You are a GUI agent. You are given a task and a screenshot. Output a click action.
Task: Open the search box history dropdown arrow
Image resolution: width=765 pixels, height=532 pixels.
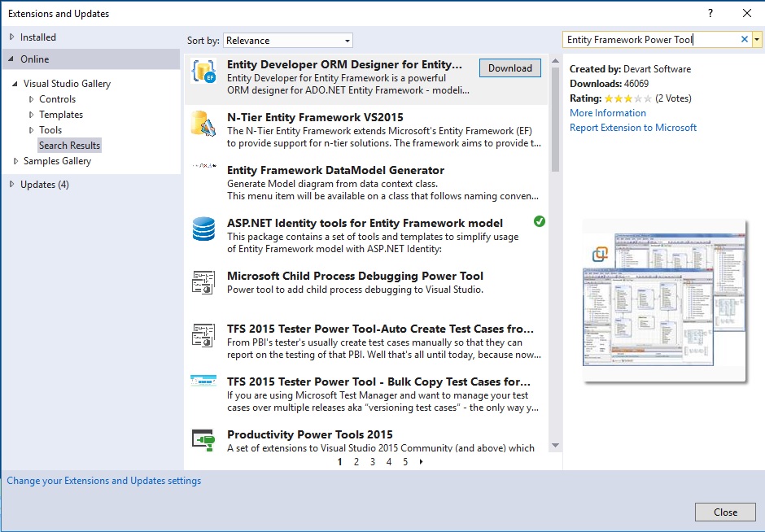click(x=757, y=40)
